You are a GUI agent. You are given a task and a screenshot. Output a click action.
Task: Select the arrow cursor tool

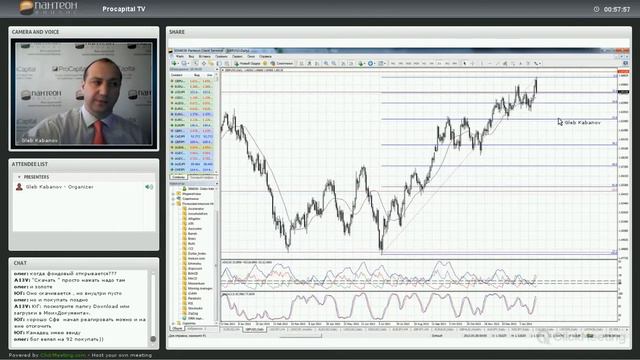(464, 63)
